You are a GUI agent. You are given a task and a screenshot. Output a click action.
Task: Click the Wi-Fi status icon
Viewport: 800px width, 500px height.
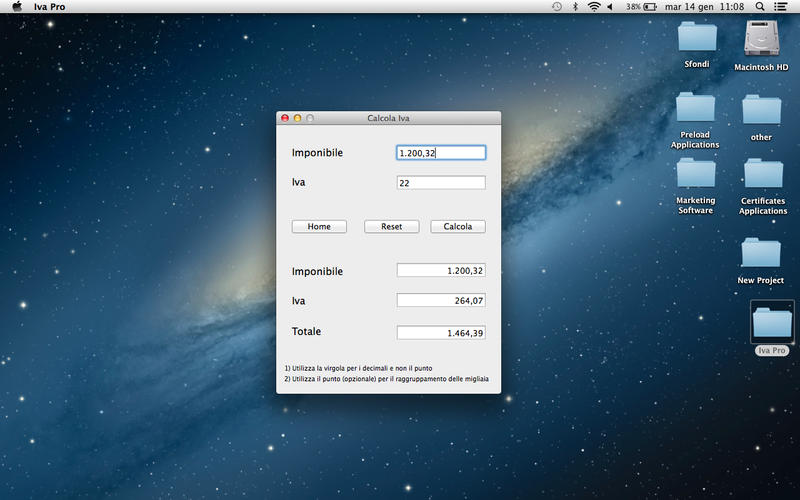tap(594, 7)
